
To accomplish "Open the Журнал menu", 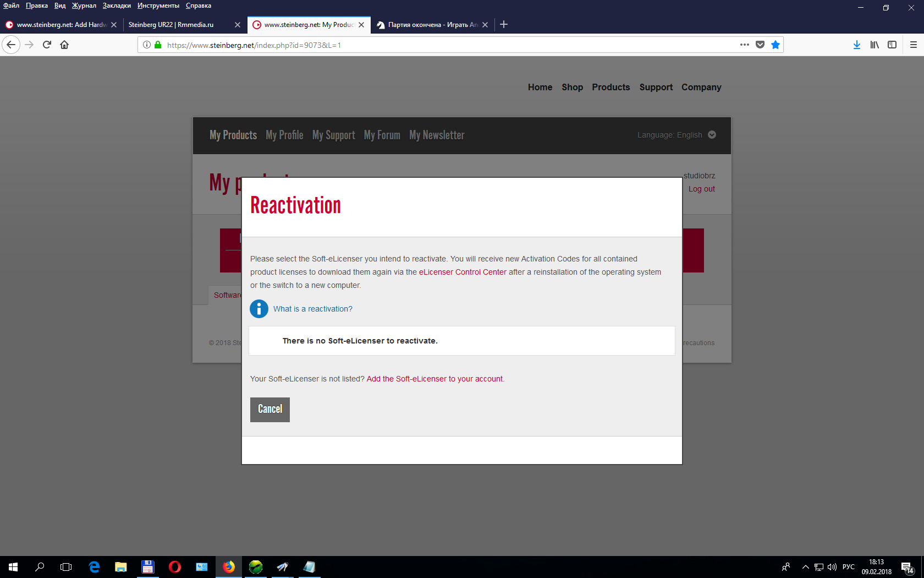I will [x=84, y=6].
